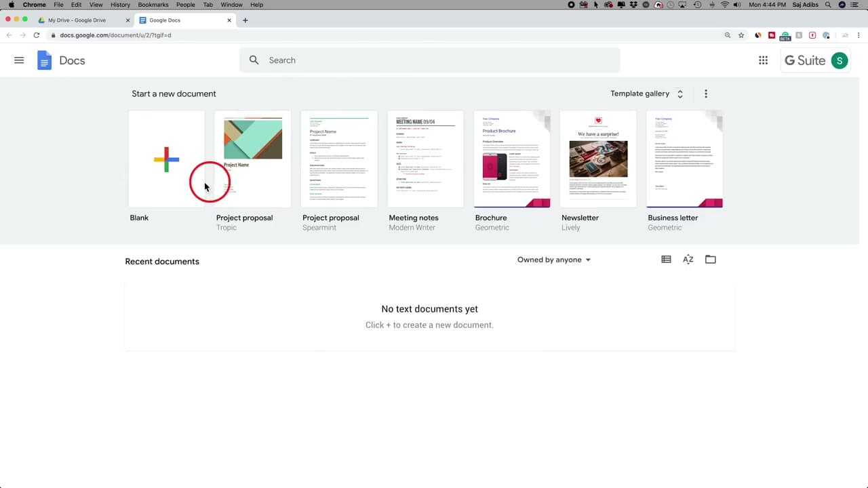Open the History menu
Screen dimensions: 868x488
pyautogui.click(x=120, y=5)
